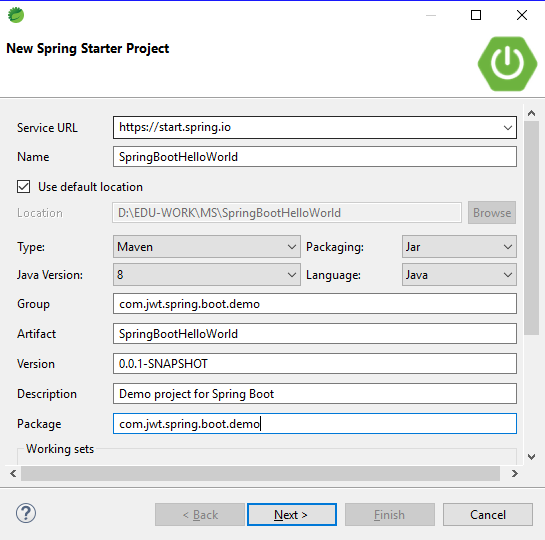Click the vertical scrollbar down arrow
Screen dimensions: 545x540
pos(531,457)
